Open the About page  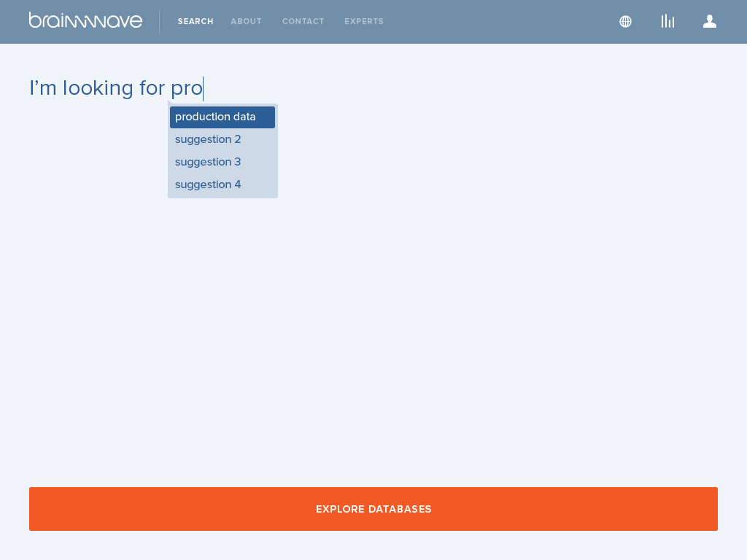click(246, 22)
